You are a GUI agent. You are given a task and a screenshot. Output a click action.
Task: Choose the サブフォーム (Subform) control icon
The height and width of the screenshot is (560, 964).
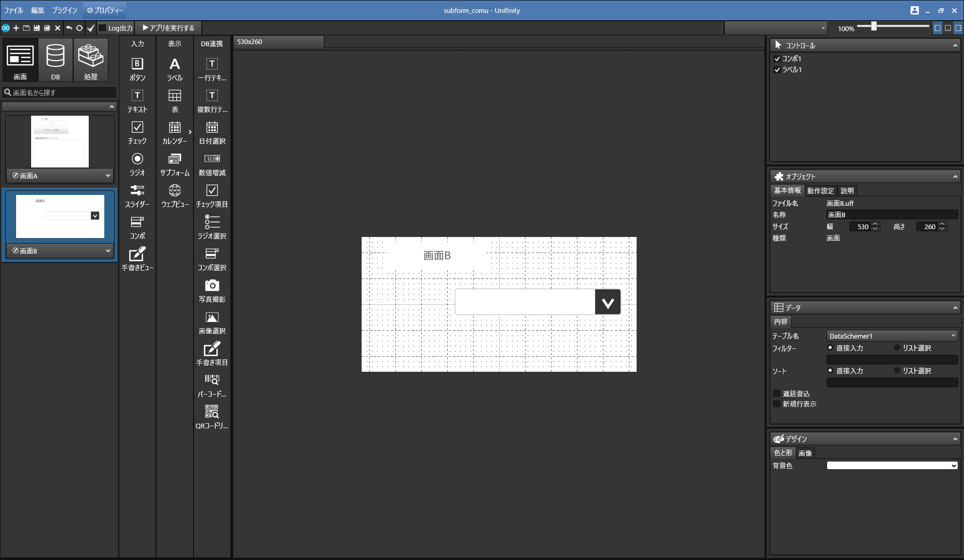[174, 159]
